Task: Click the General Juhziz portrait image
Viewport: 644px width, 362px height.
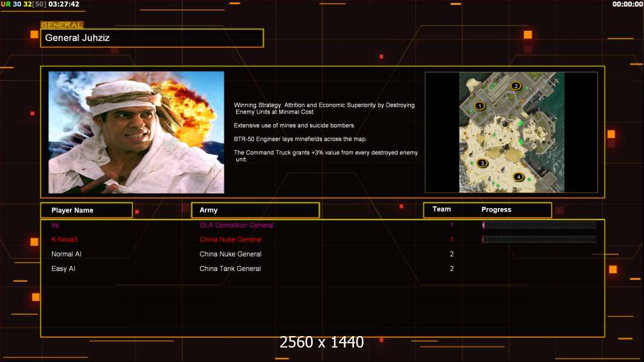Action: point(137,132)
